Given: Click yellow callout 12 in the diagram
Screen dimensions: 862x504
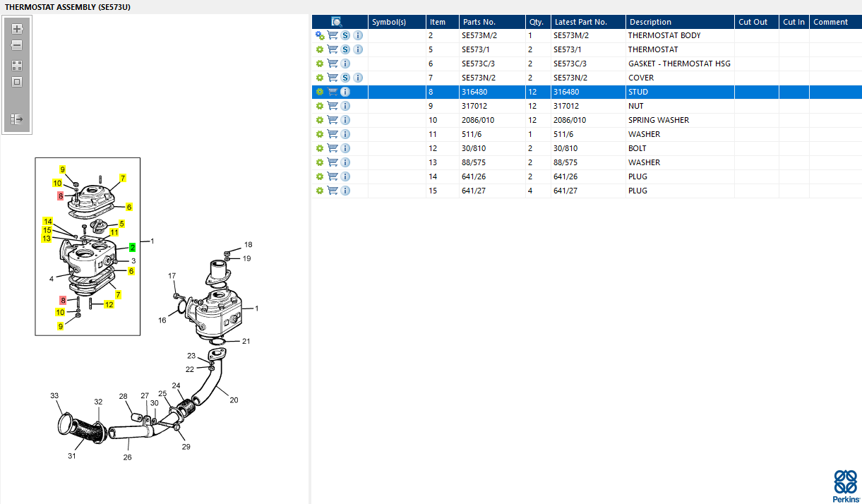Looking at the screenshot, I should click(109, 305).
